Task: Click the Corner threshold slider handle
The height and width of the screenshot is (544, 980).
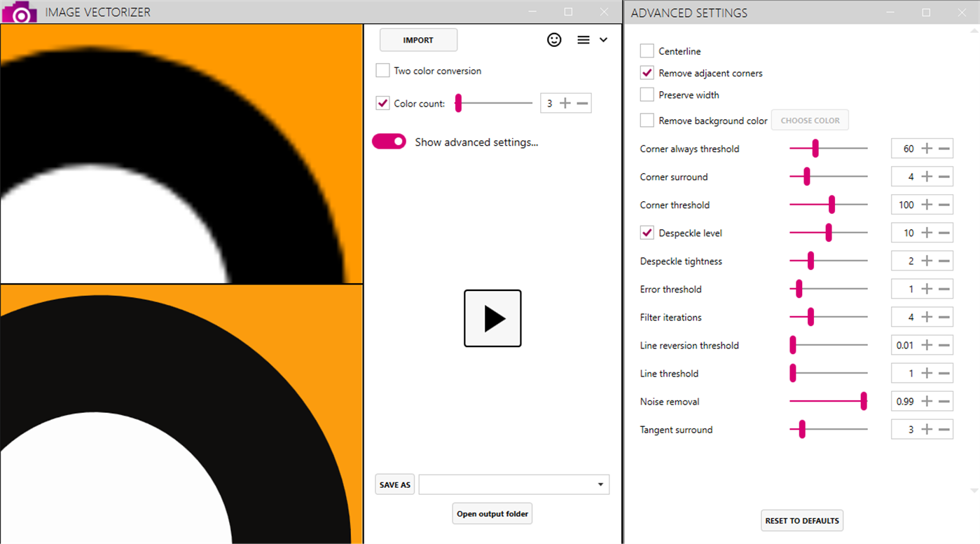Action: (831, 204)
